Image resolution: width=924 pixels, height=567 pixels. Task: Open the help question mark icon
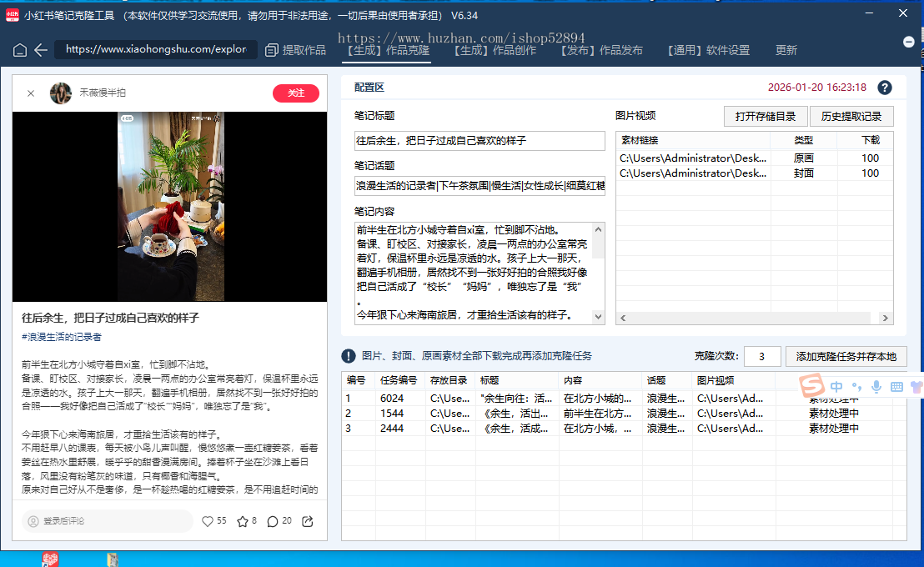(884, 88)
